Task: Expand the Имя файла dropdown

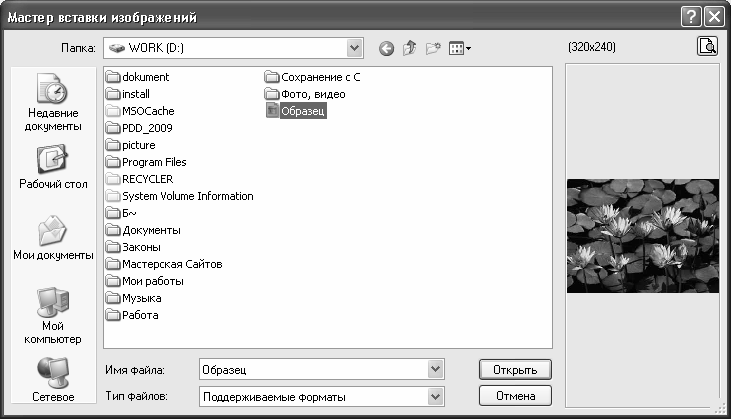Action: click(x=435, y=370)
